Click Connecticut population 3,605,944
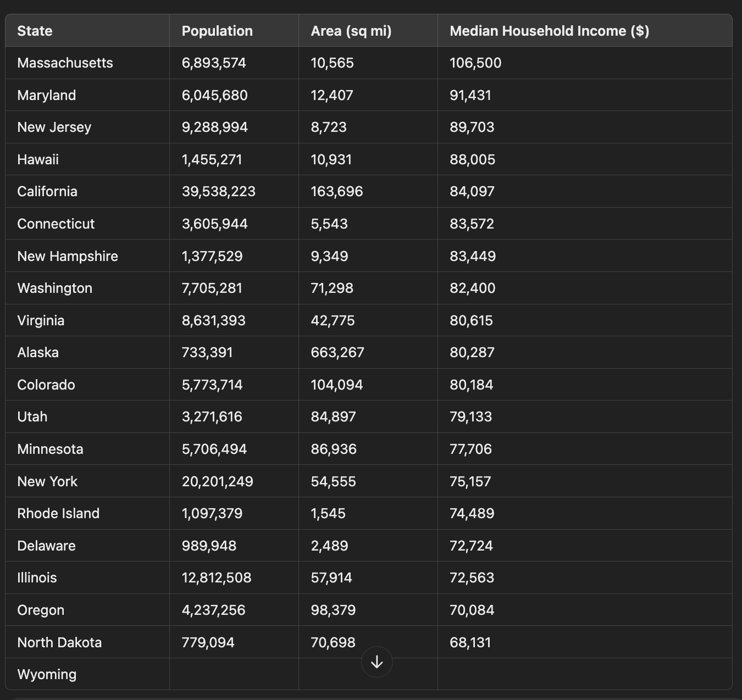742x700 pixels. click(x=215, y=224)
